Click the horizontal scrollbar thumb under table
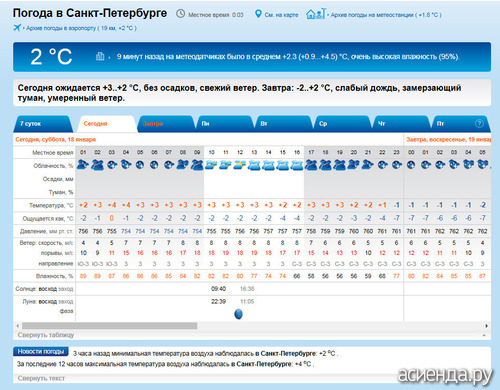 point(109,326)
